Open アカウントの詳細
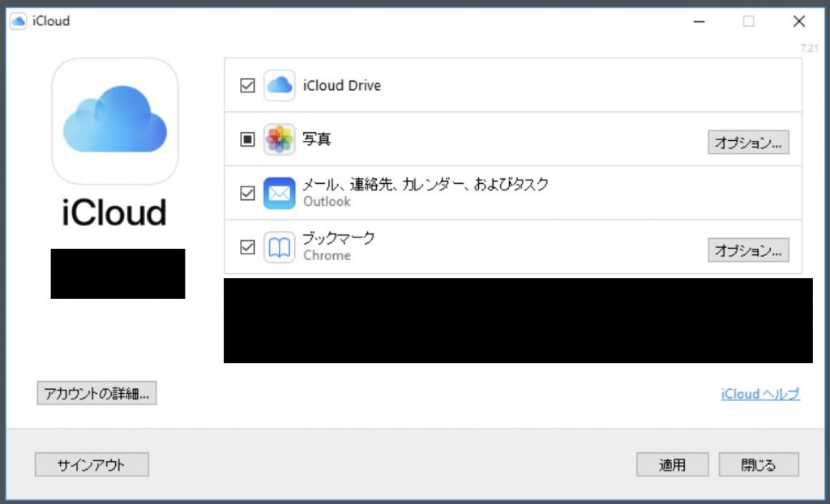This screenshot has width=830, height=504. [x=97, y=393]
